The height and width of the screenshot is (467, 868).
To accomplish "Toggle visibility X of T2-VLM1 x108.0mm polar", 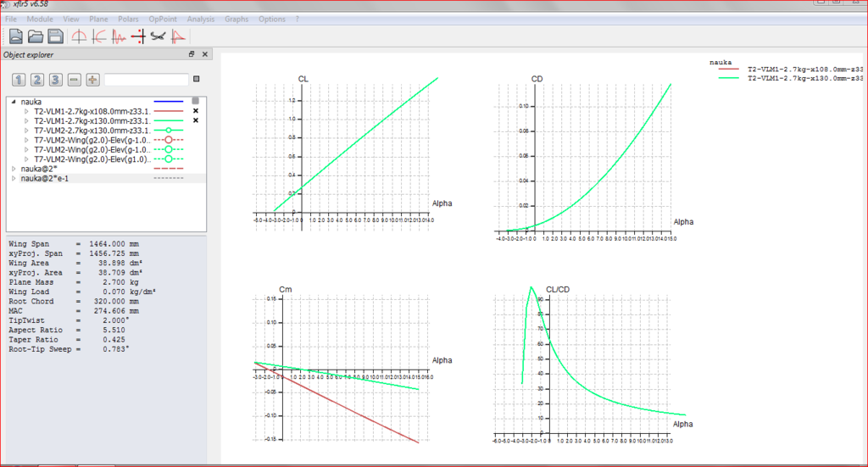I will click(196, 111).
